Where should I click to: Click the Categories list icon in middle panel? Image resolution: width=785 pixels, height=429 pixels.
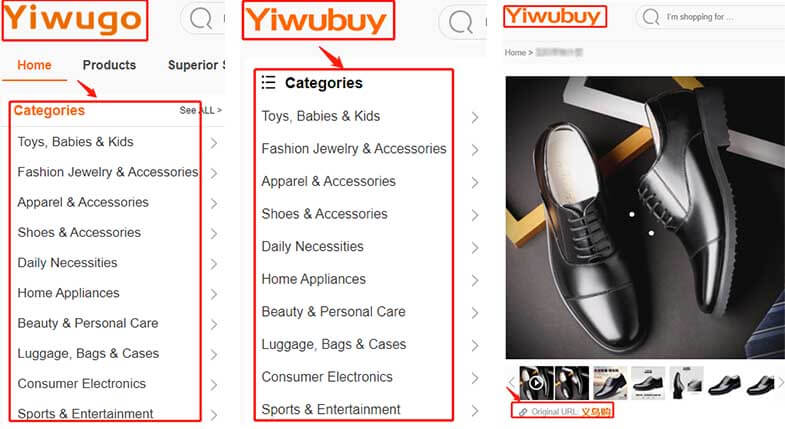click(x=268, y=82)
